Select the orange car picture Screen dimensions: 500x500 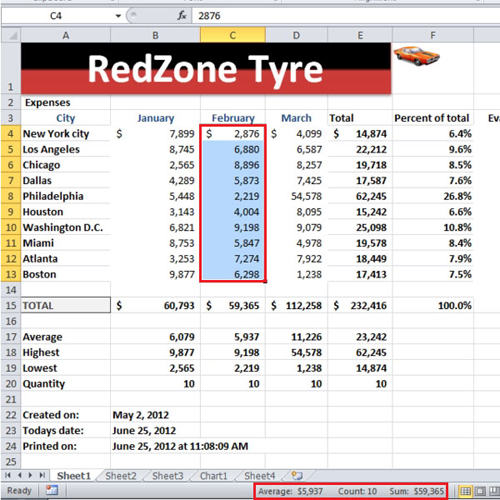417,56
